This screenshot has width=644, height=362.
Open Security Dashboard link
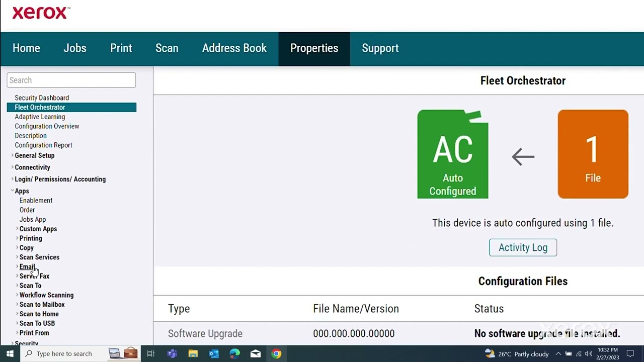tap(42, 98)
